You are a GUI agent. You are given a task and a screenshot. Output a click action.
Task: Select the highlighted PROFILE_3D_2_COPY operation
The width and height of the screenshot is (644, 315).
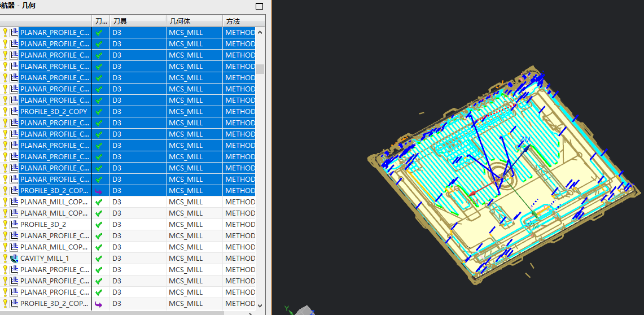pos(54,112)
